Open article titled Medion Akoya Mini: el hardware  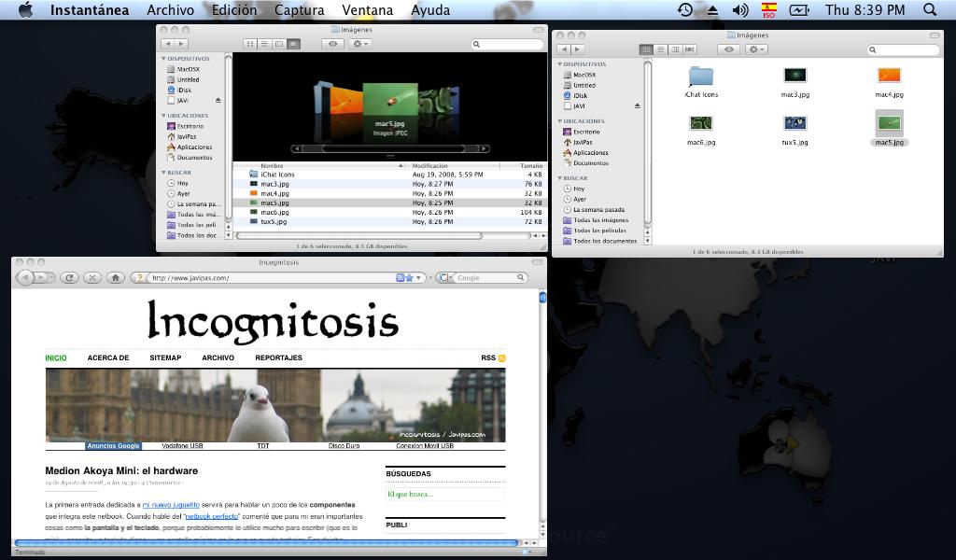tap(121, 470)
